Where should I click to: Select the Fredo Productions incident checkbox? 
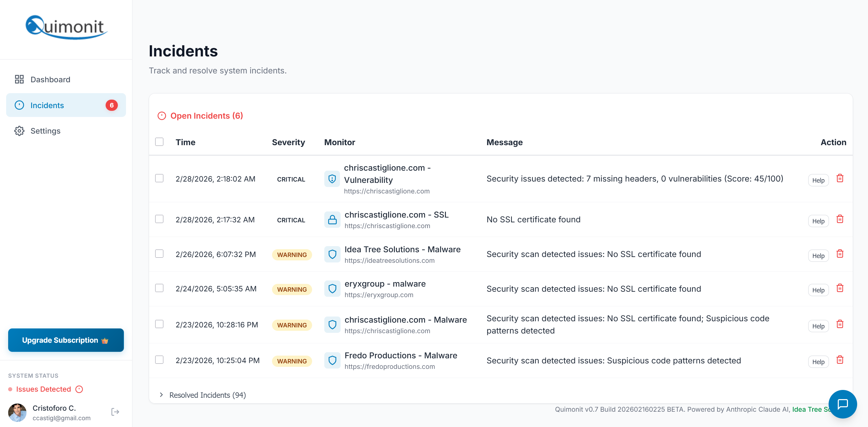pos(159,360)
